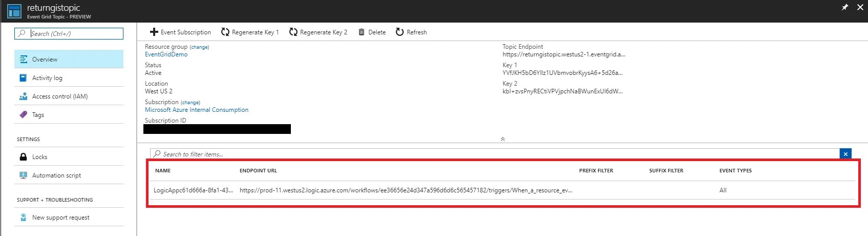Refresh the topic overview
868x236 pixels.
411,32
